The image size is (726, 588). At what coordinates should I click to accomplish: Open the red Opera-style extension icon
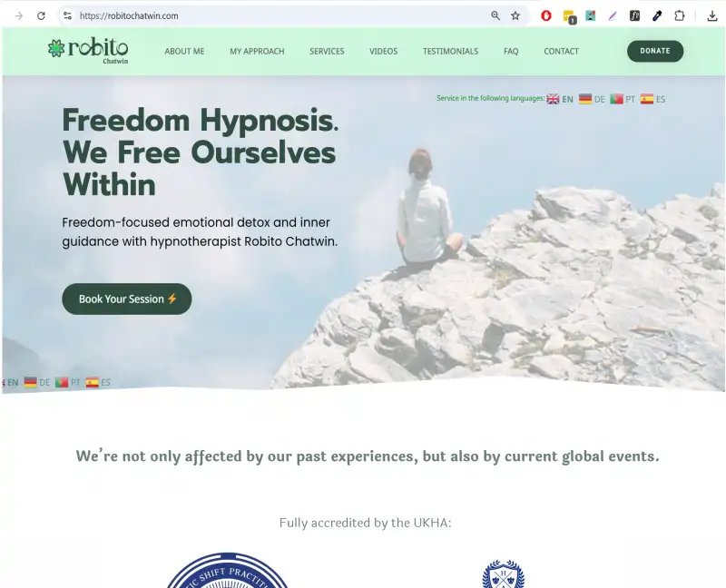[x=546, y=15]
